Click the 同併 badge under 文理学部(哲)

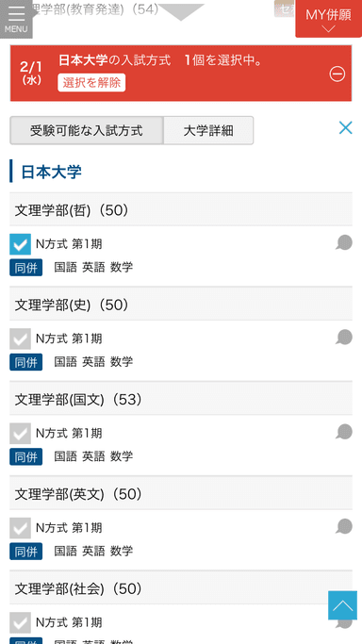click(25, 268)
